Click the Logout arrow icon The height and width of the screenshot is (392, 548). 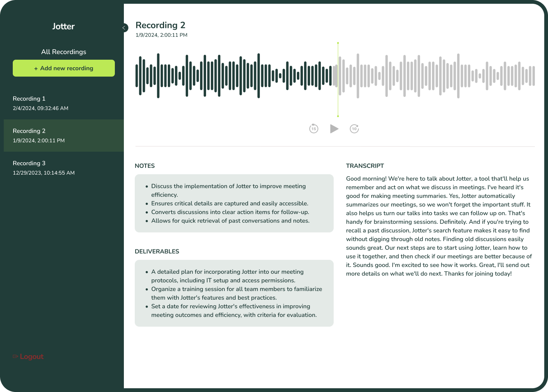pyautogui.click(x=15, y=357)
